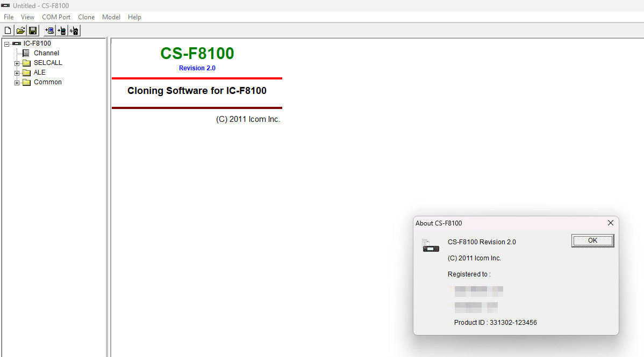Screen dimensions: 644x357
Task: Click the transceiver information question-mark icon
Action: click(x=74, y=31)
